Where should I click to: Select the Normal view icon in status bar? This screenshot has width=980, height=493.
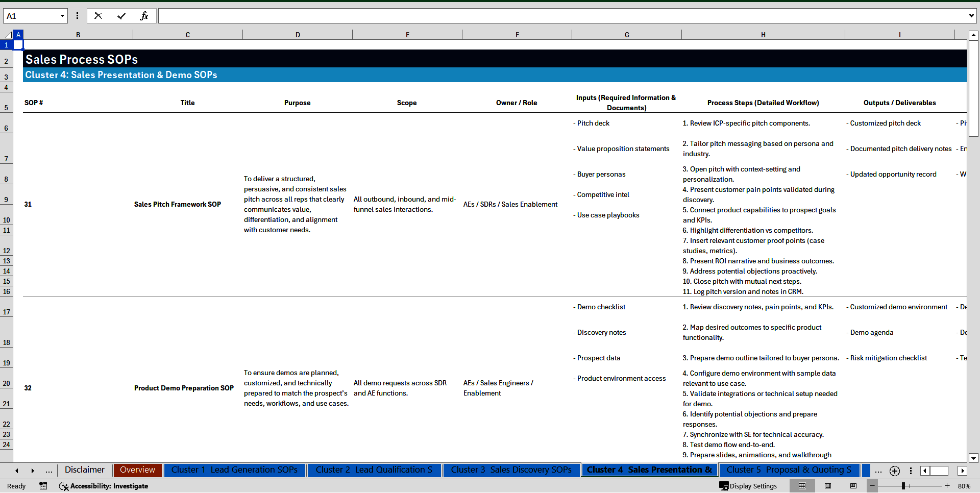coord(802,486)
